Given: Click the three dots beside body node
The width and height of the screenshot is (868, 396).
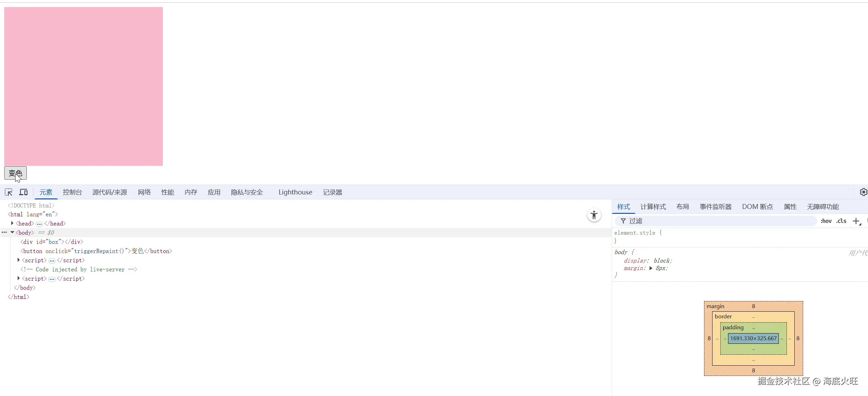Looking at the screenshot, I should point(4,233).
